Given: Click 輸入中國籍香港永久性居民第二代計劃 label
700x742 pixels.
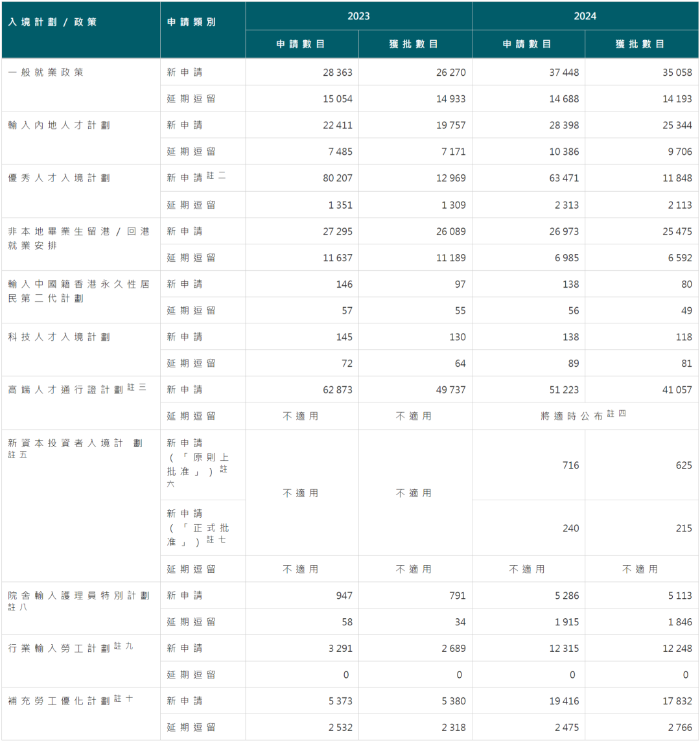Looking at the screenshot, I should click(78, 291).
